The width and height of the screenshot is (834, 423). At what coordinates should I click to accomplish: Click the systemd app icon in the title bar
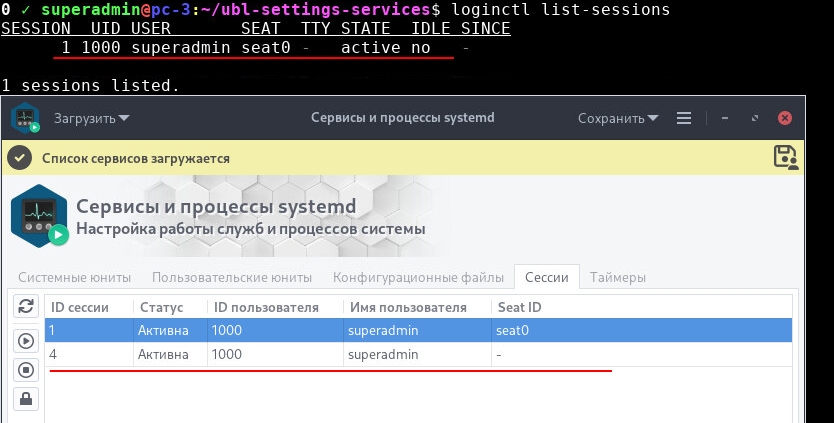pyautogui.click(x=26, y=119)
